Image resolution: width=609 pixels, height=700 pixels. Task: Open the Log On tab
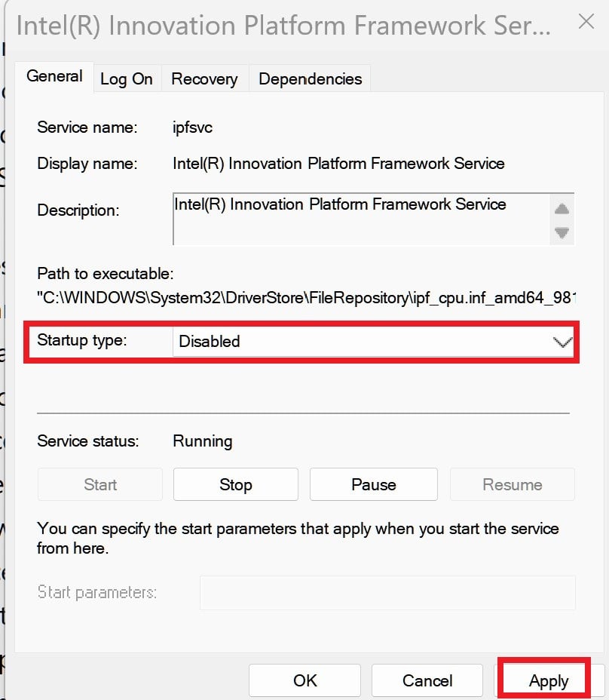127,79
